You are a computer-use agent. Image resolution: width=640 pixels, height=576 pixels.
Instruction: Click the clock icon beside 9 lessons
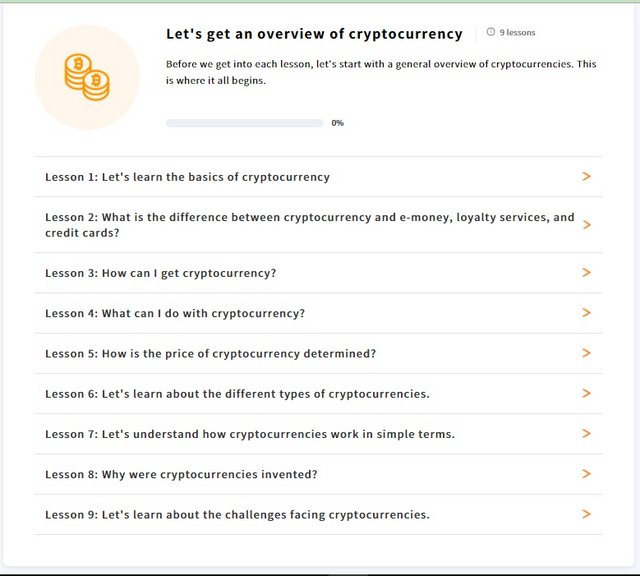pyautogui.click(x=491, y=32)
